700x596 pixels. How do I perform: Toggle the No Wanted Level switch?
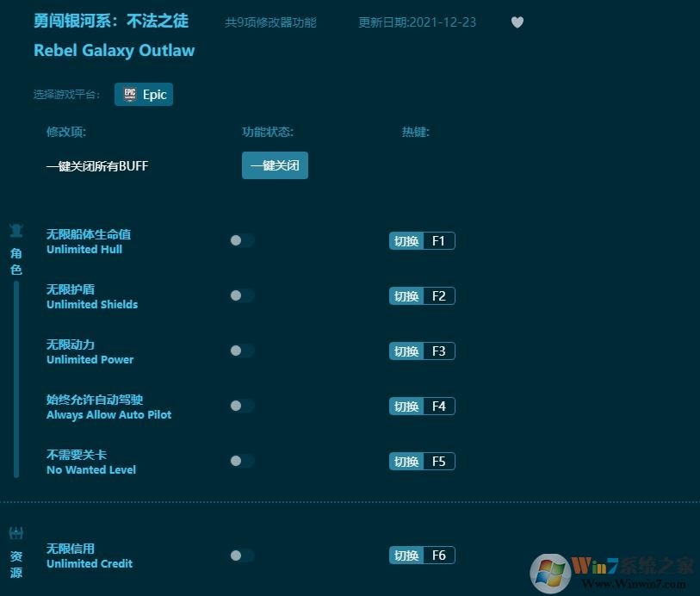[x=242, y=461]
